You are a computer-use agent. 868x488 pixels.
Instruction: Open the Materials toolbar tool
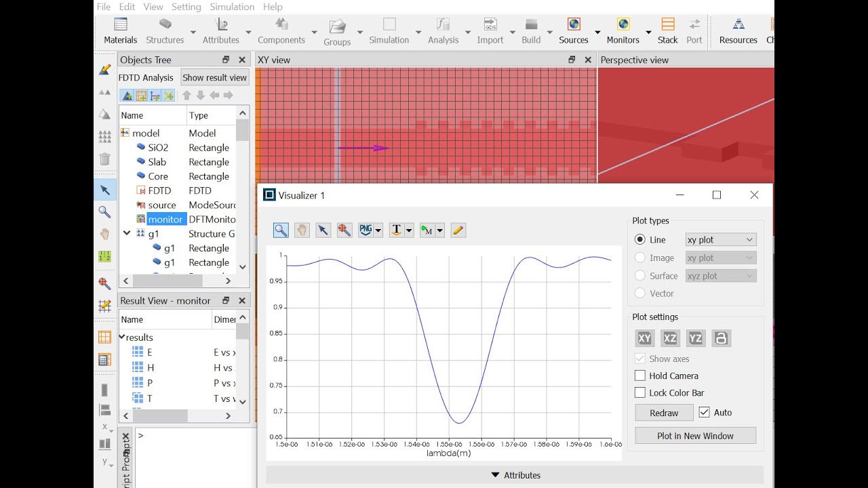(121, 31)
